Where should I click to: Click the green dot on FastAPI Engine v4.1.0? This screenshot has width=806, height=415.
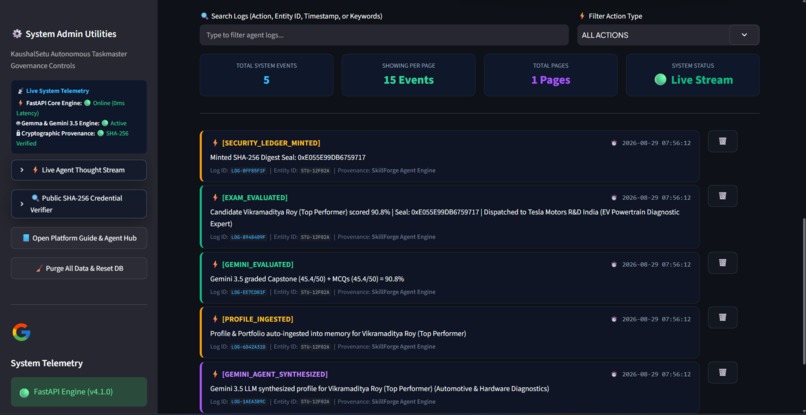(24, 392)
